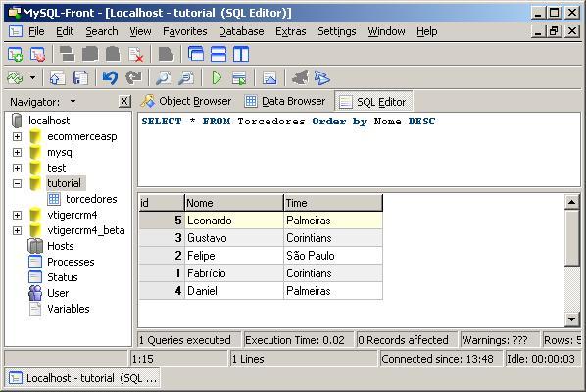Close the Navigator panel with X

(124, 101)
